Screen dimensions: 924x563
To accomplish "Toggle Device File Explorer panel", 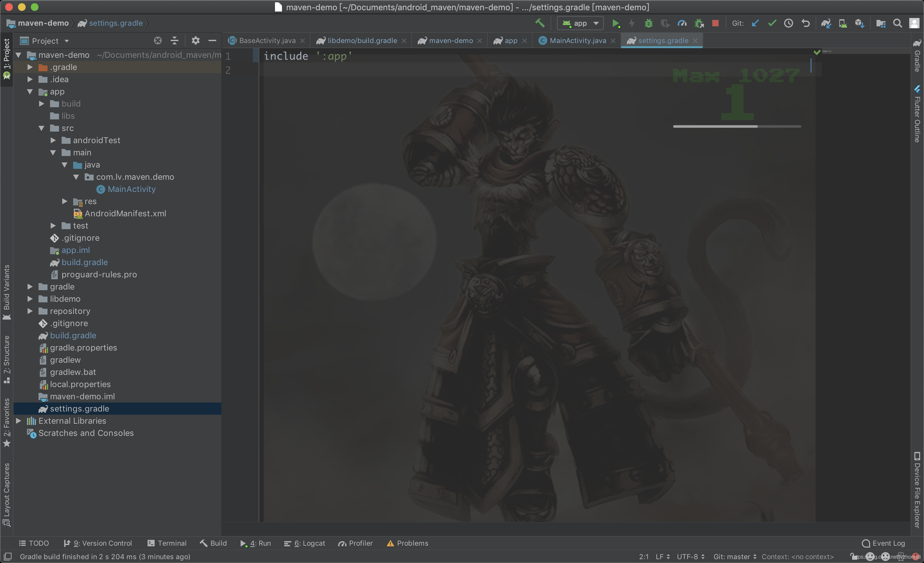I will pos(917,489).
